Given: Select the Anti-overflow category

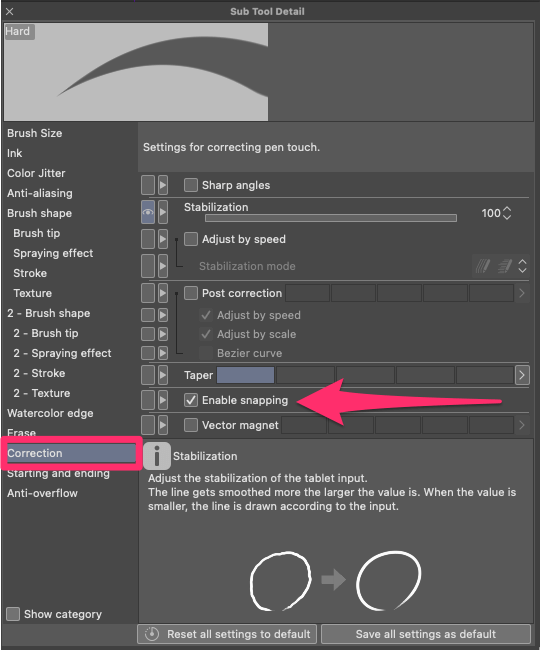Looking at the screenshot, I should (x=42, y=493).
